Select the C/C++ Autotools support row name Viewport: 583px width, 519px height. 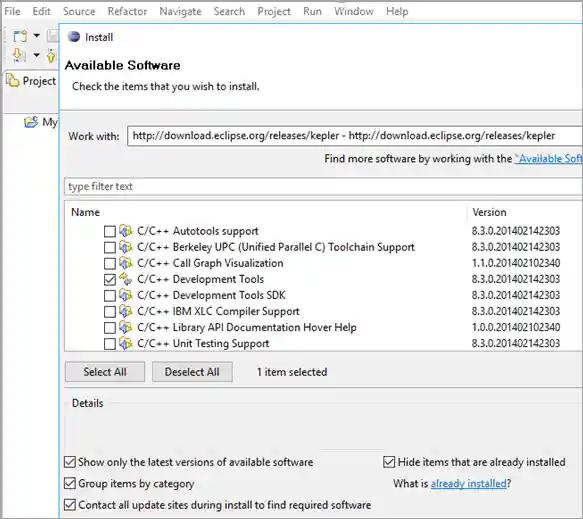197,231
